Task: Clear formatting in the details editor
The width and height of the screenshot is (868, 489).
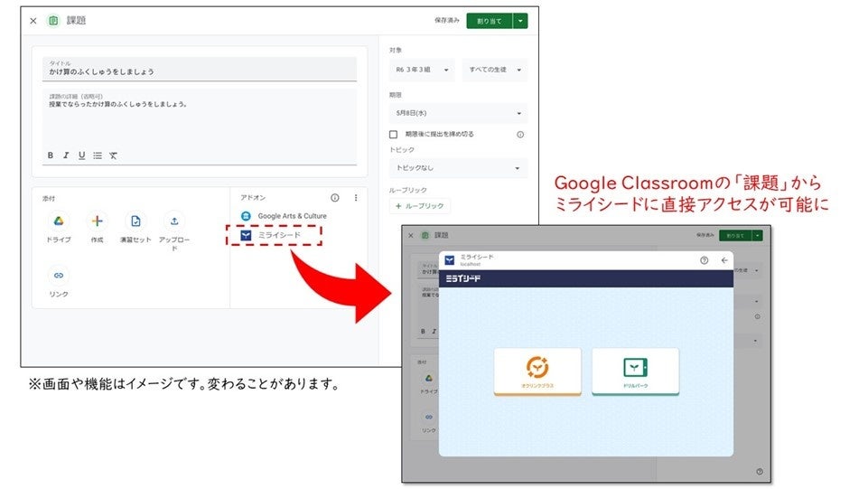Action: (x=113, y=155)
